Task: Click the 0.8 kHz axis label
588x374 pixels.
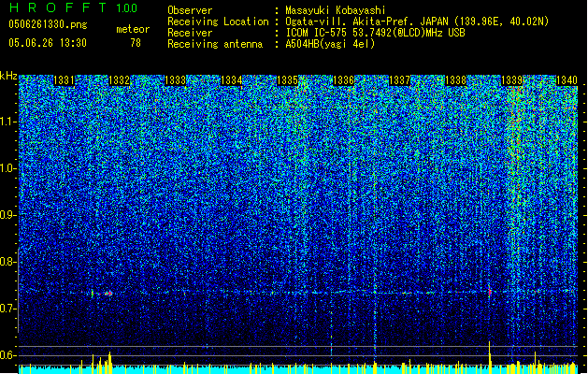Action: [7, 262]
